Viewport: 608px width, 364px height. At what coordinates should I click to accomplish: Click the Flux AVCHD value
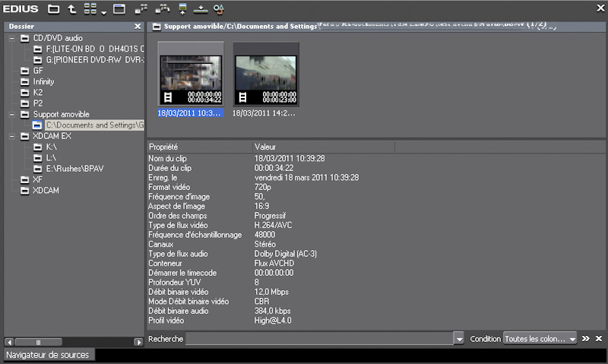pyautogui.click(x=274, y=263)
